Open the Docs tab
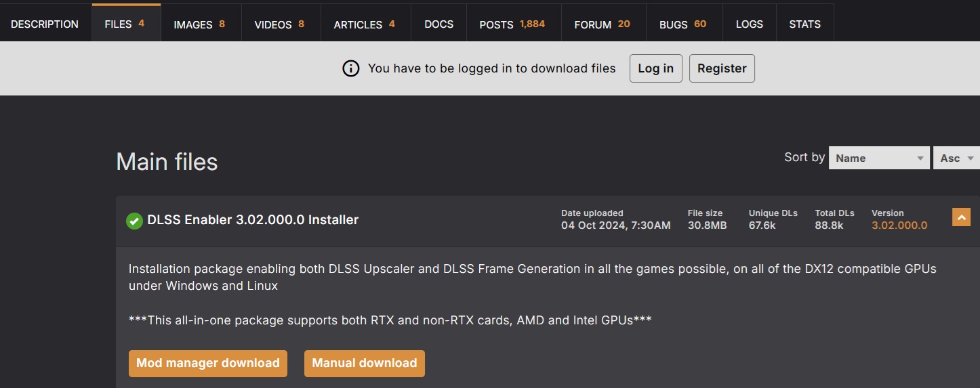 [x=438, y=24]
